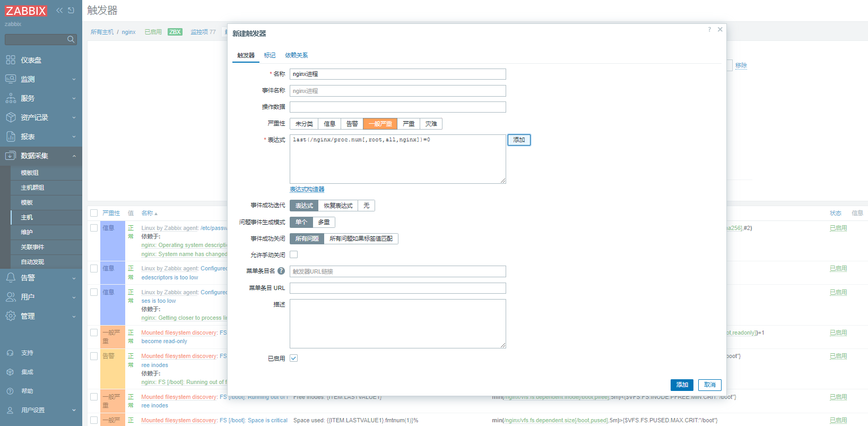
Task: Click 移除 link behind dialog
Action: point(741,65)
